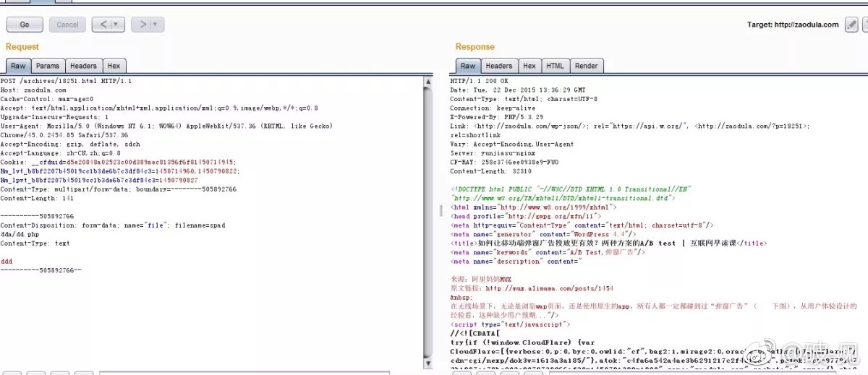
Task: Click the filename line in request body
Action: click(112, 225)
